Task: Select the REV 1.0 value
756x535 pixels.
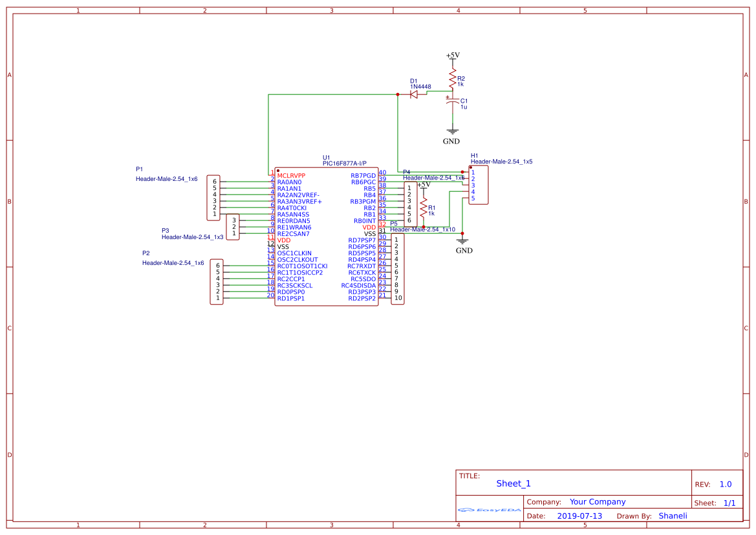Action: (x=726, y=485)
